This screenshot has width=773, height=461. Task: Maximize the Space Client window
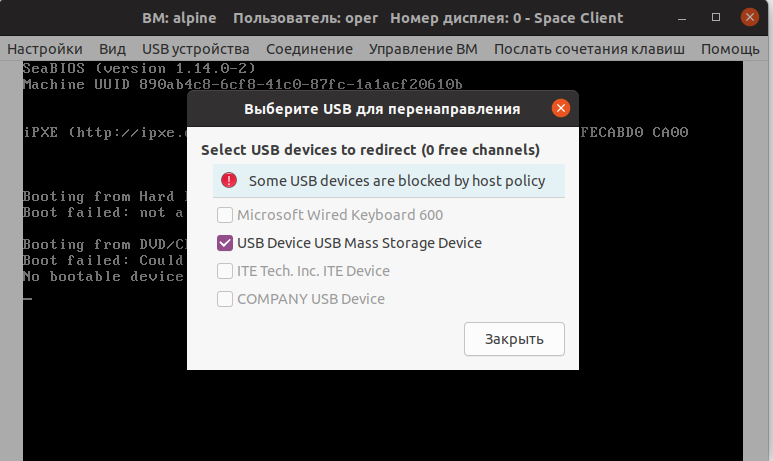coord(716,18)
